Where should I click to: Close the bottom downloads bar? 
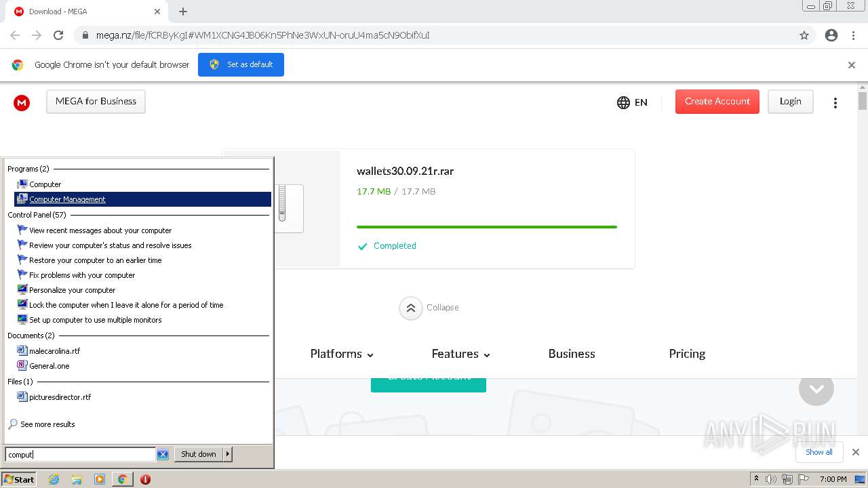pyautogui.click(x=856, y=452)
